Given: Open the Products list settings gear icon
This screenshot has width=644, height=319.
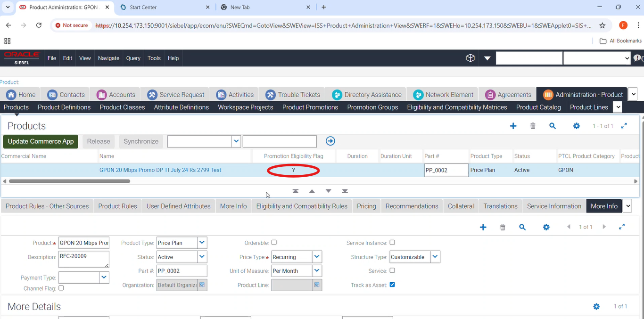Looking at the screenshot, I should click(x=576, y=126).
